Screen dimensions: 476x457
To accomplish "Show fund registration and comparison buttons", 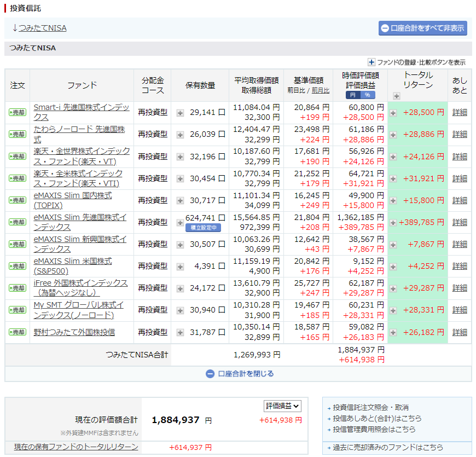I will tap(416, 62).
